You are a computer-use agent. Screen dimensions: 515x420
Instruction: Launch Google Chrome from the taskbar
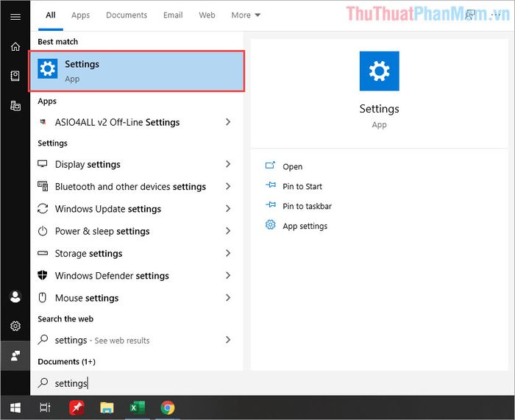coord(168,407)
